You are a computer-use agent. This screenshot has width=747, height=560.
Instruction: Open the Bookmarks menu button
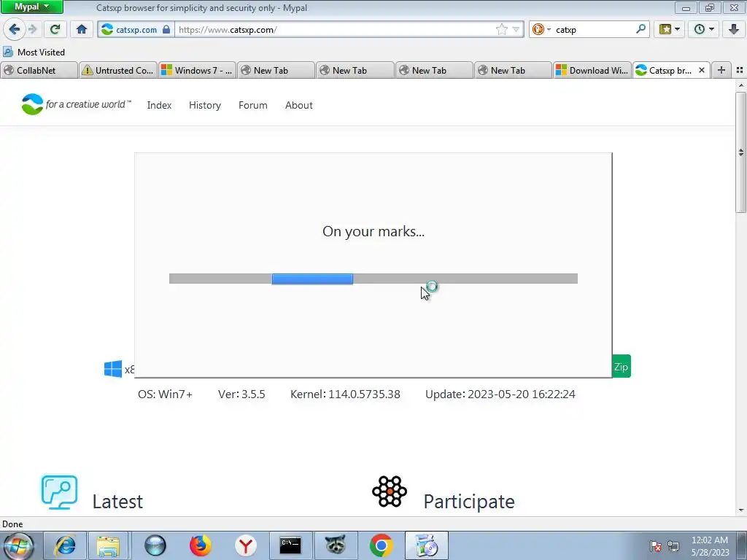pos(670,29)
